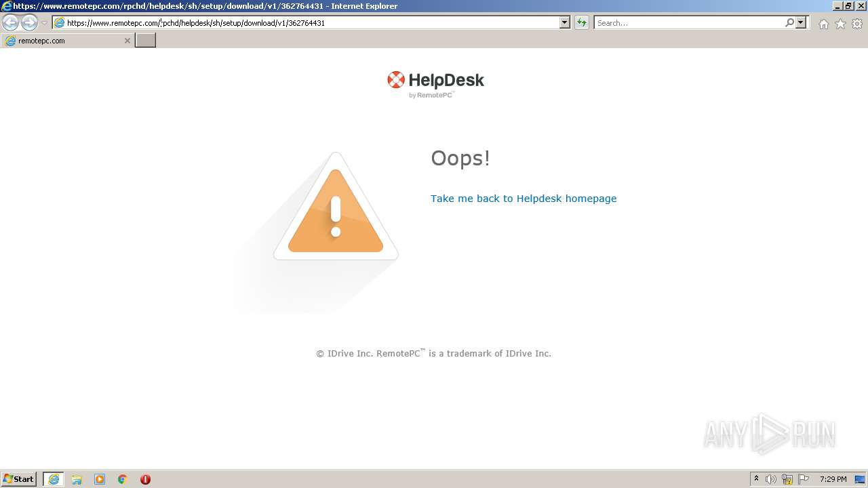Screen dimensions: 868x488
Task: Click the HelpDesk by RemotePC logo
Action: click(x=435, y=84)
